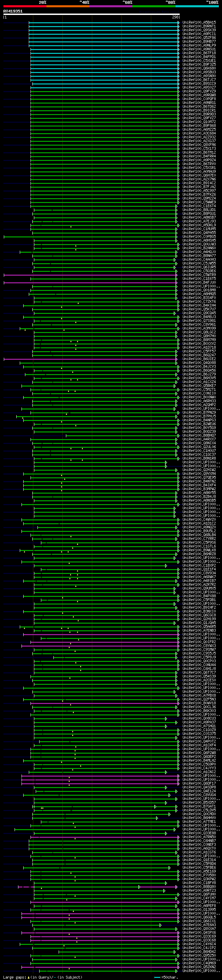Click label UniRef100_C5XUE1
222x980 pixels.
tap(199, 60)
